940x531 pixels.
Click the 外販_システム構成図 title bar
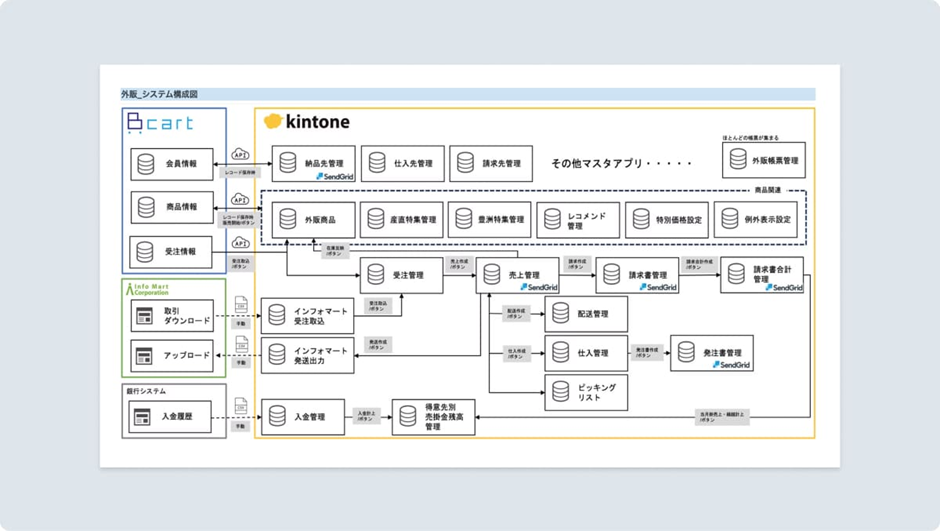[467, 94]
